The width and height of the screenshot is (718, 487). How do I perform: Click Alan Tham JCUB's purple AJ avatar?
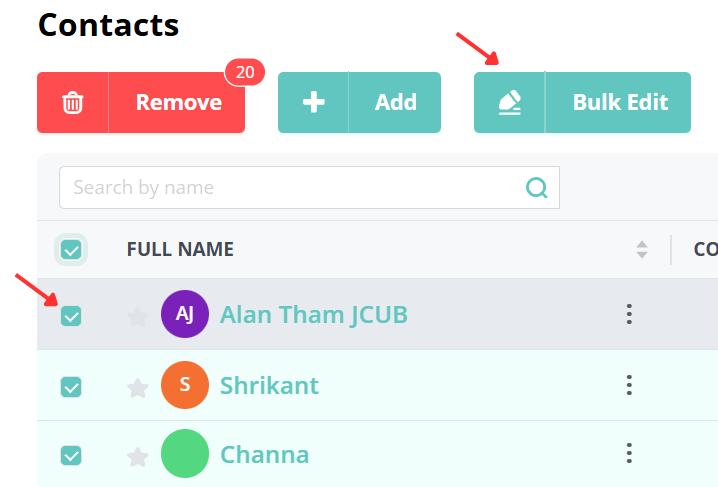[185, 315]
